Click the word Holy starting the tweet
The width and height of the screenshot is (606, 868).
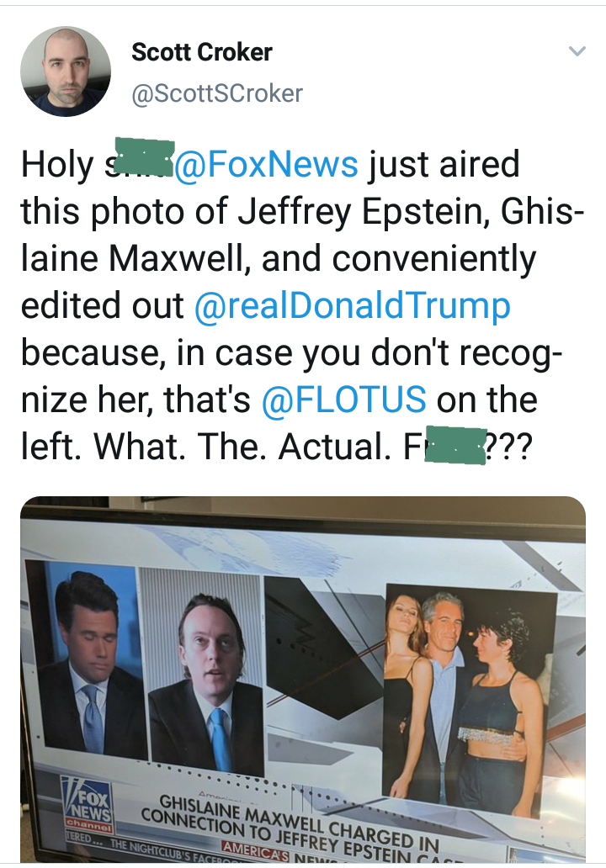[57, 164]
